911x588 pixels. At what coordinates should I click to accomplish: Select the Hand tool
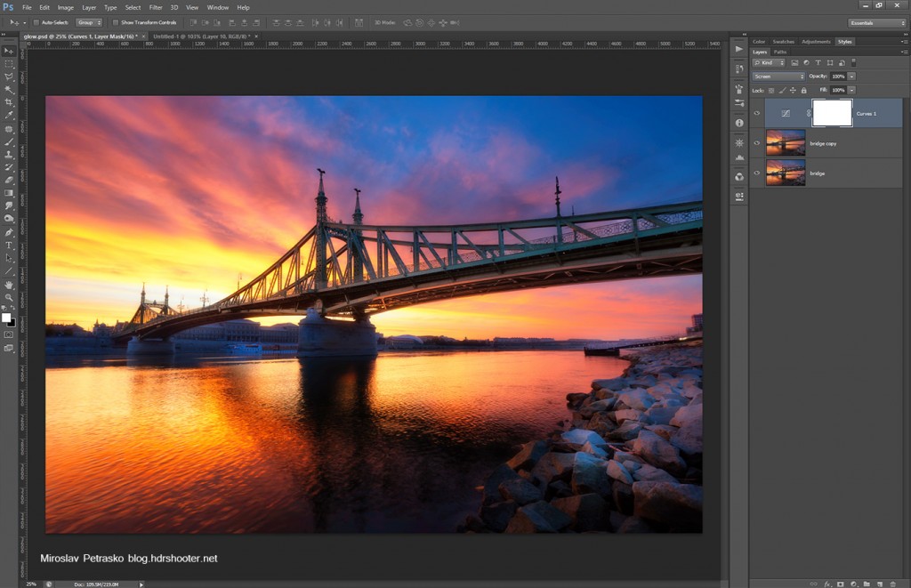[x=9, y=284]
